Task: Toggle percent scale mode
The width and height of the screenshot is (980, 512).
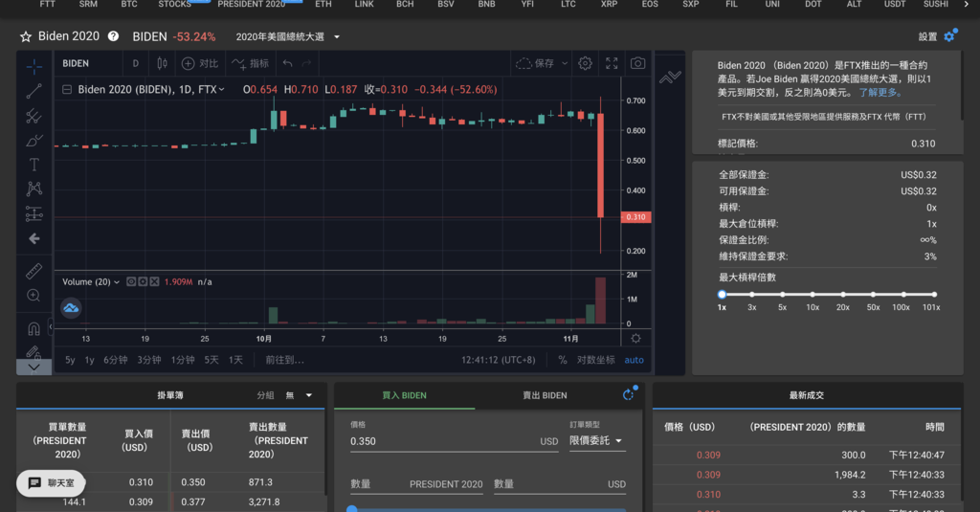Action: [563, 360]
